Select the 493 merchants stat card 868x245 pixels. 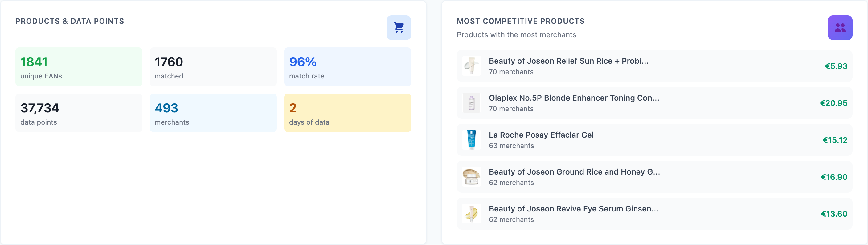(x=213, y=113)
